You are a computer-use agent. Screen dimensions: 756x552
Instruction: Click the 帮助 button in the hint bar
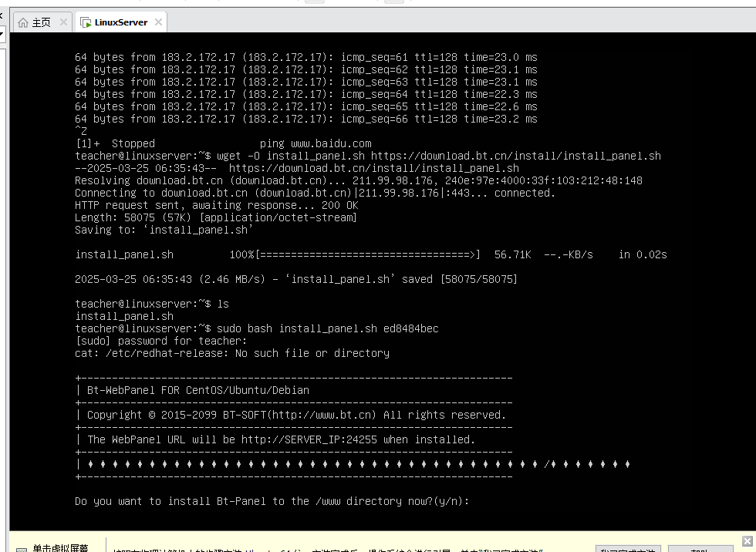click(700, 550)
